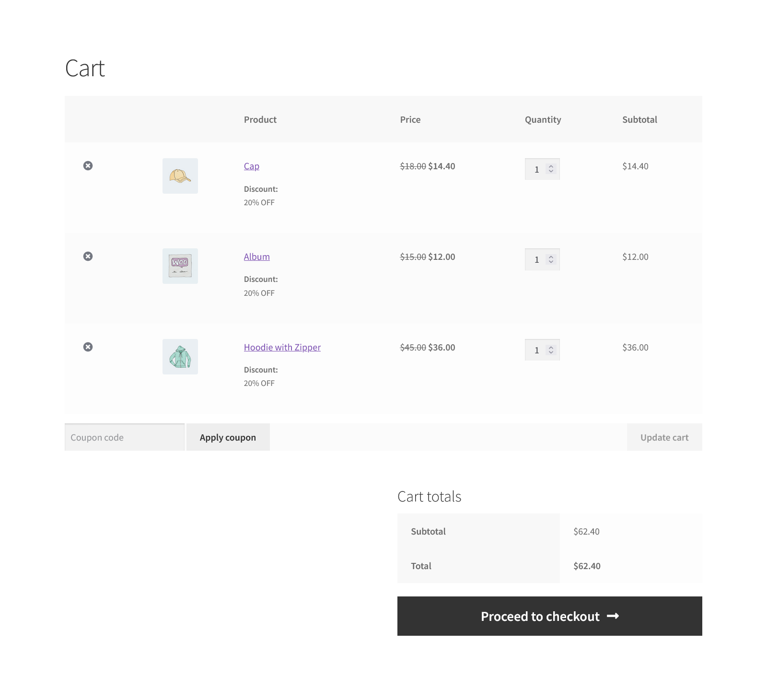This screenshot has width=767, height=700.
Task: Click the Coupon code input field
Action: 124,437
